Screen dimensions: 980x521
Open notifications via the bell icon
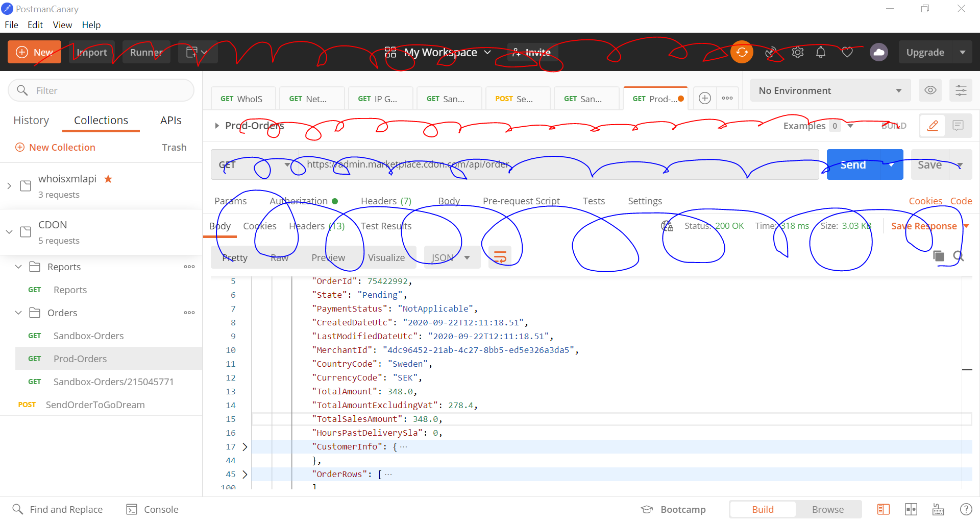point(821,52)
